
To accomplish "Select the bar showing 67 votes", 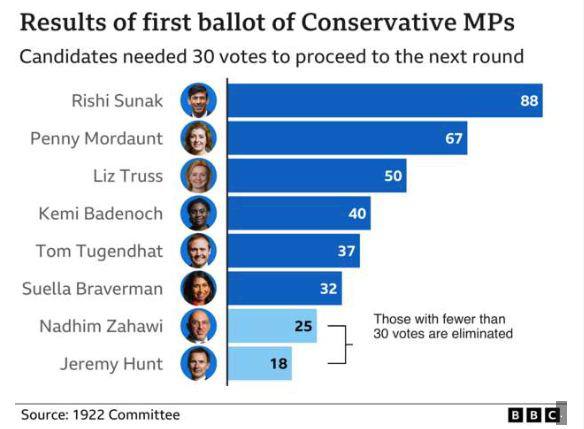I will point(347,138).
